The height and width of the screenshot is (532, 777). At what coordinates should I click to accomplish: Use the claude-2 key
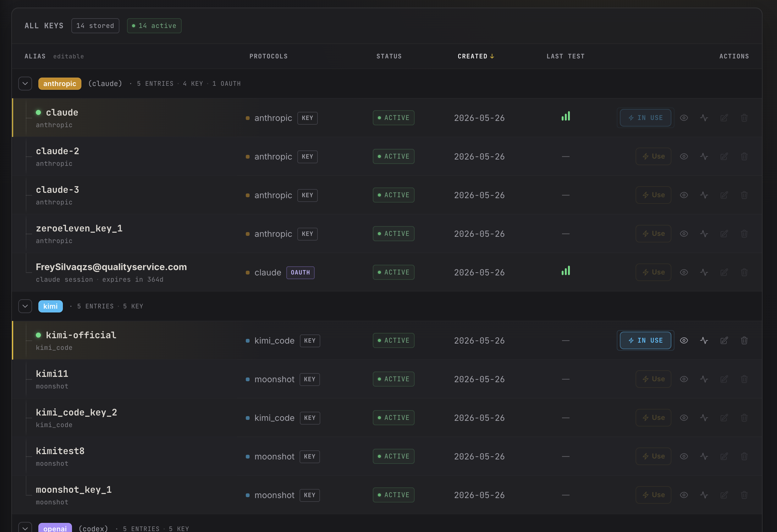point(653,156)
